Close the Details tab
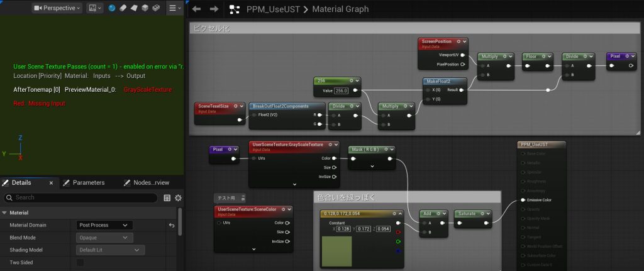This screenshot has width=644, height=271. tap(52, 182)
